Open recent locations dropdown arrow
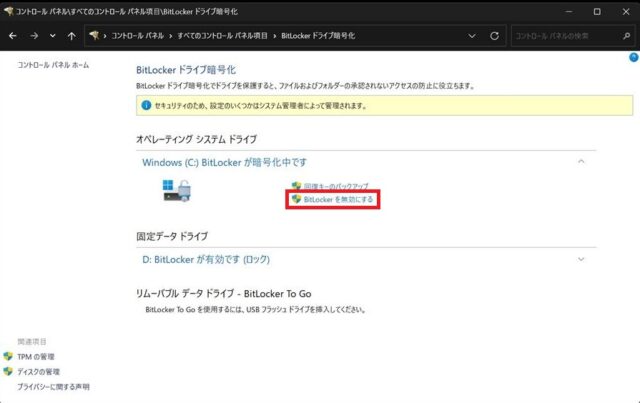 pos(53,36)
